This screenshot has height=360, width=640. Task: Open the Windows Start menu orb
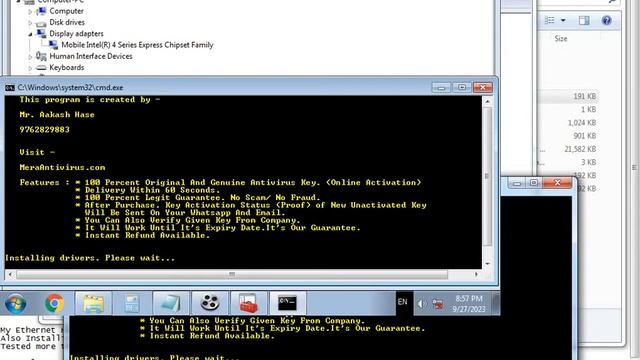(16, 304)
